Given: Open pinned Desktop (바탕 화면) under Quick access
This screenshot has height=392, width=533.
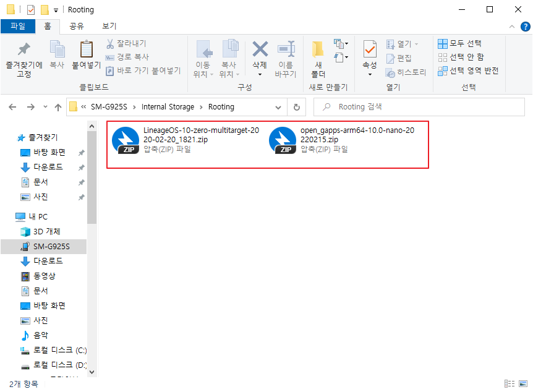Looking at the screenshot, I should [x=43, y=152].
